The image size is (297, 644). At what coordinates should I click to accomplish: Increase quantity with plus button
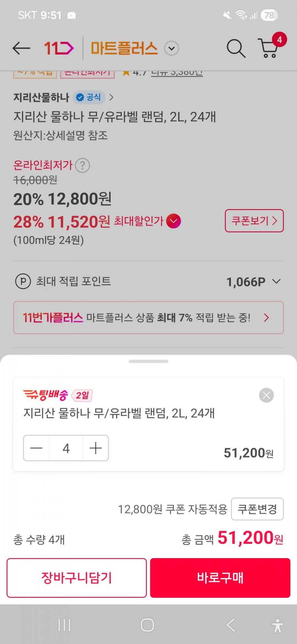coord(96,448)
